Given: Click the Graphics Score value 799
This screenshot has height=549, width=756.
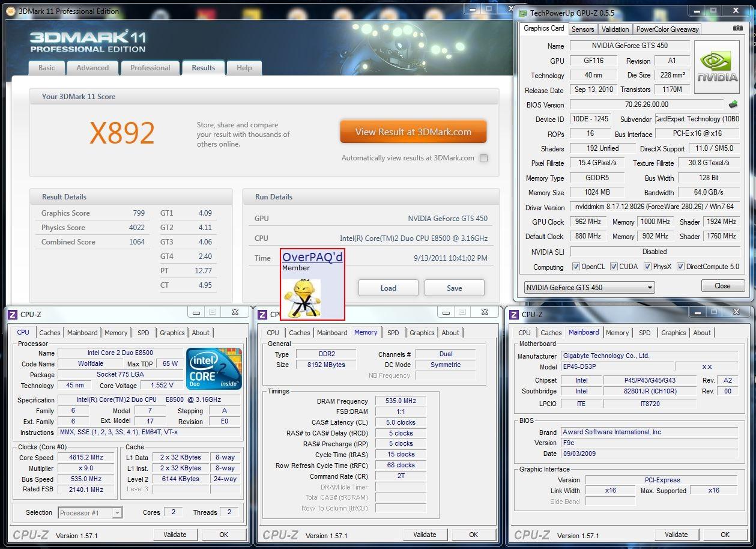Looking at the screenshot, I should click(x=139, y=213).
